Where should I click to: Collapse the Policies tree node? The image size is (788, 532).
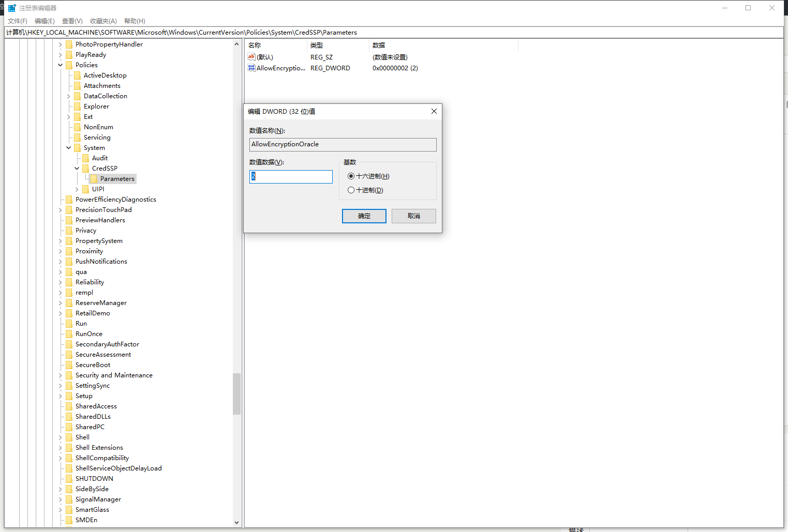click(61, 65)
